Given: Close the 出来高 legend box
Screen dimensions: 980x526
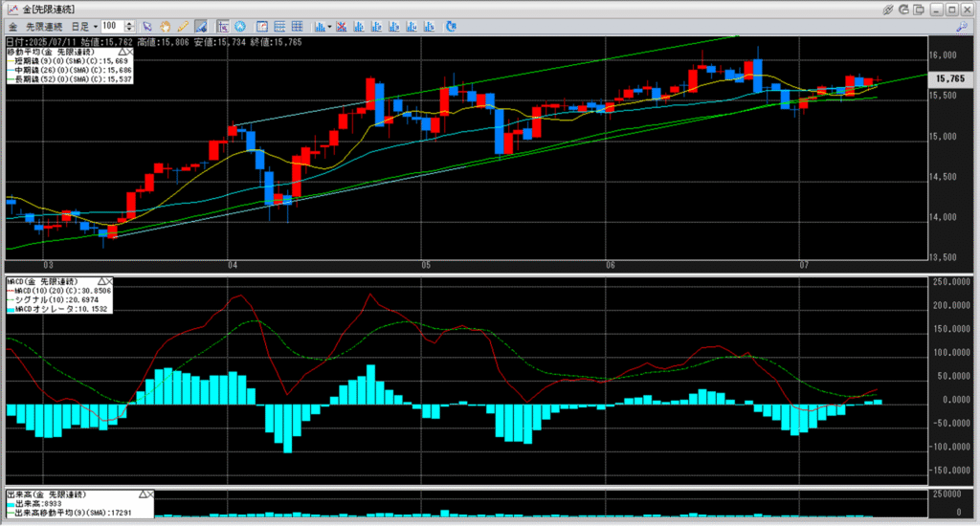Looking at the screenshot, I should tap(150, 494).
